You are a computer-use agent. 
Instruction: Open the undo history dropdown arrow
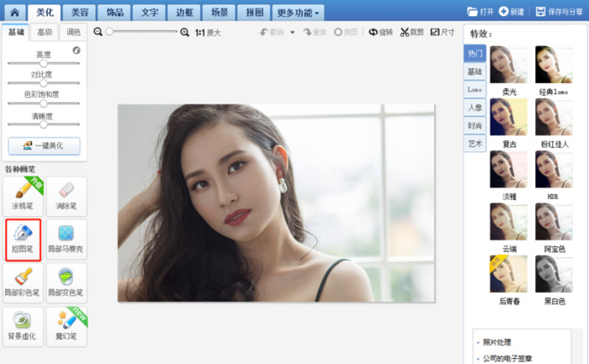292,32
